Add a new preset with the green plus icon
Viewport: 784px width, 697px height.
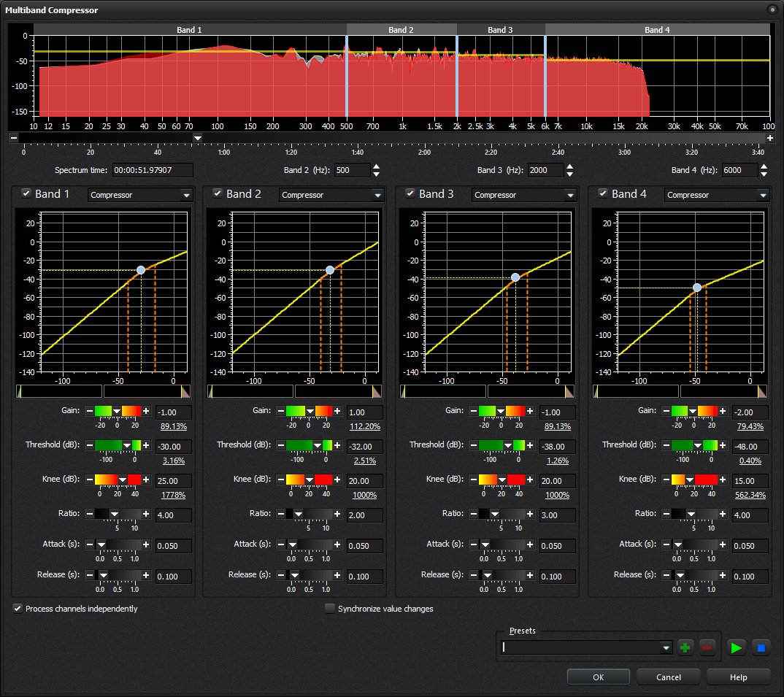[x=685, y=647]
